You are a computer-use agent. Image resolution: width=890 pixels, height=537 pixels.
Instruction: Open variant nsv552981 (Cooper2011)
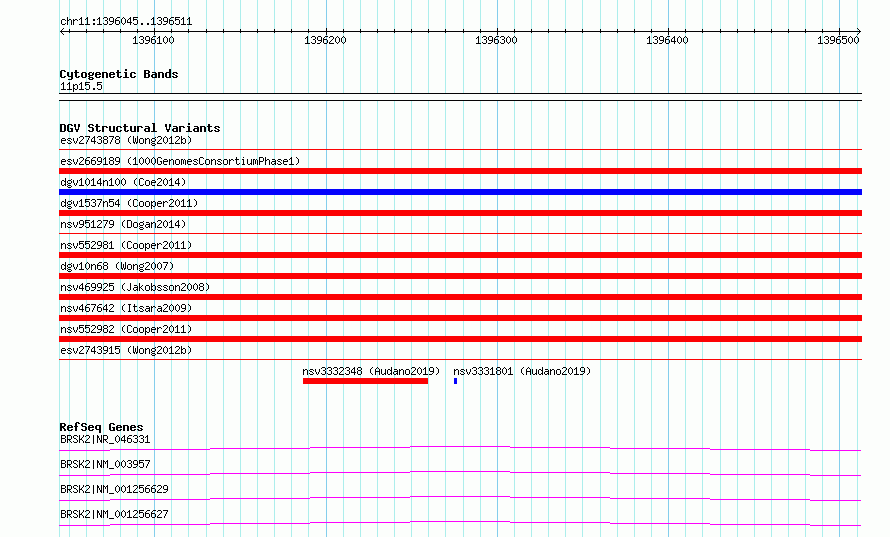tap(126, 245)
